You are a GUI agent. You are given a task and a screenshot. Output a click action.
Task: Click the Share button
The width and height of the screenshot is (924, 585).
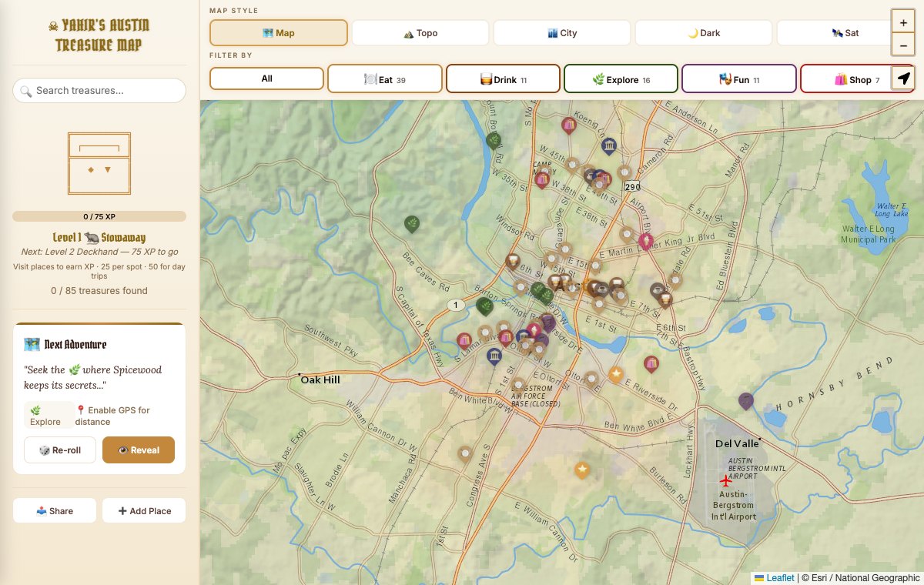pyautogui.click(x=55, y=510)
